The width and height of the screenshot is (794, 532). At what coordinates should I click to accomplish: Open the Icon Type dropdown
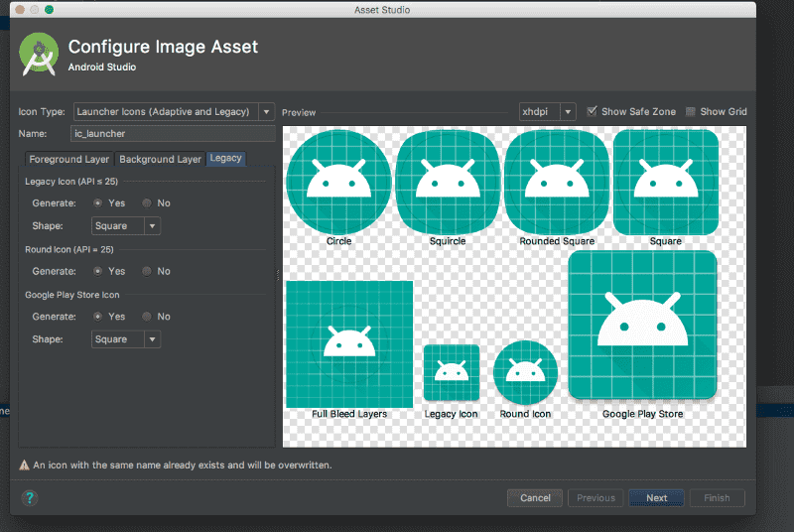pyautogui.click(x=174, y=111)
